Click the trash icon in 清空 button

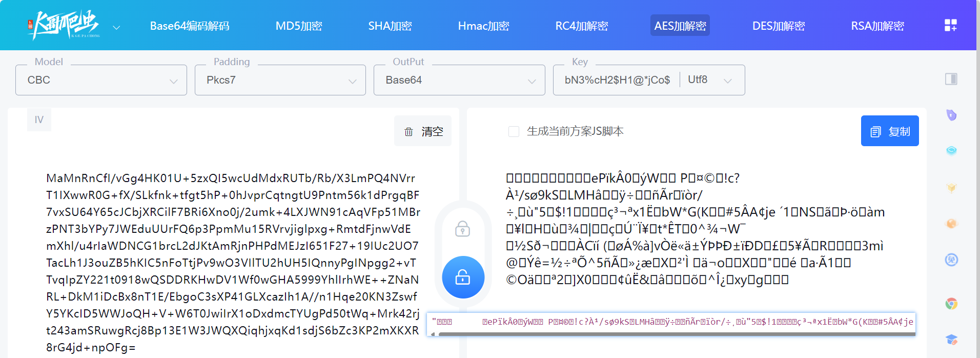pyautogui.click(x=409, y=132)
